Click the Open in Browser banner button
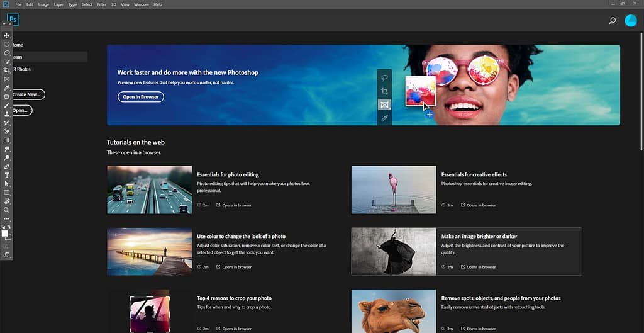 (141, 97)
